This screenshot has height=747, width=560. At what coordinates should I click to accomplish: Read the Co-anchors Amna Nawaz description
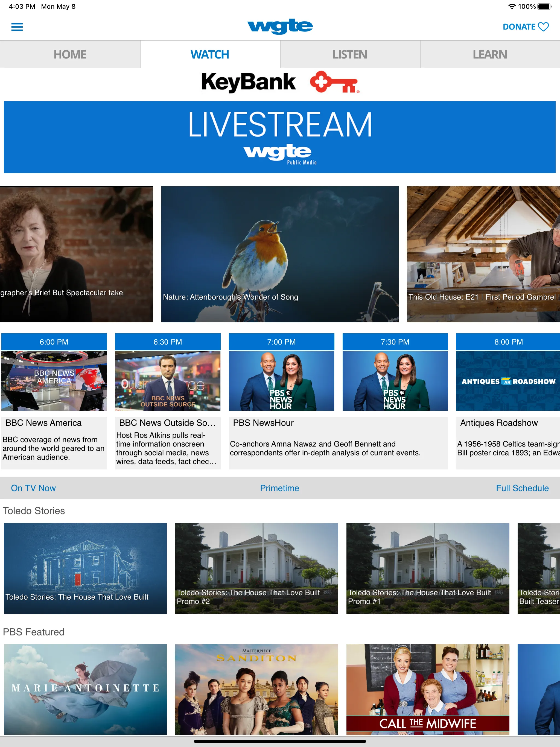(325, 448)
